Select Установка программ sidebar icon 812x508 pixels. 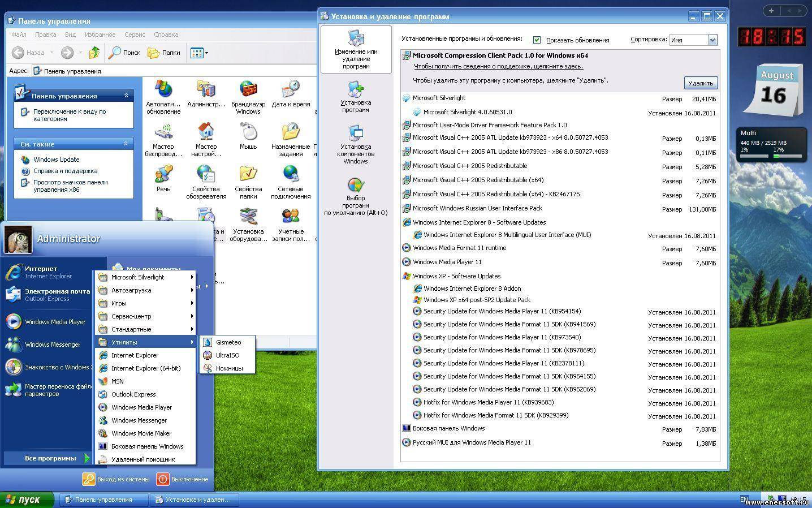point(356,97)
